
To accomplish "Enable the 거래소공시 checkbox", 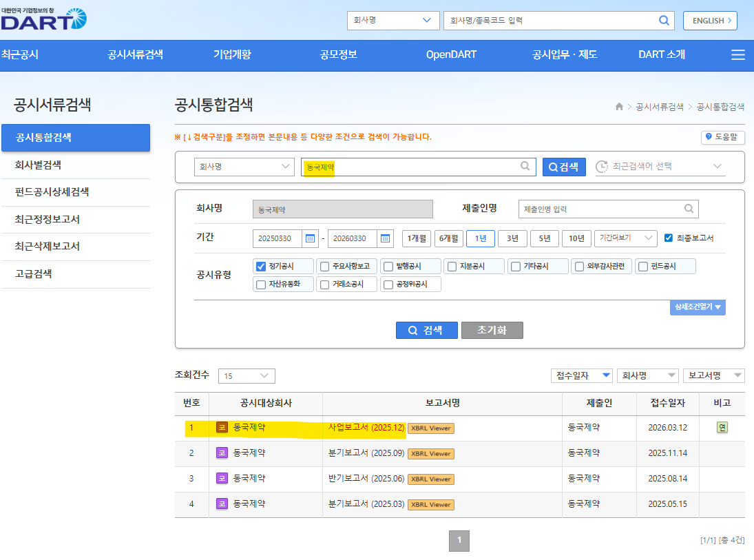I will click(x=324, y=284).
